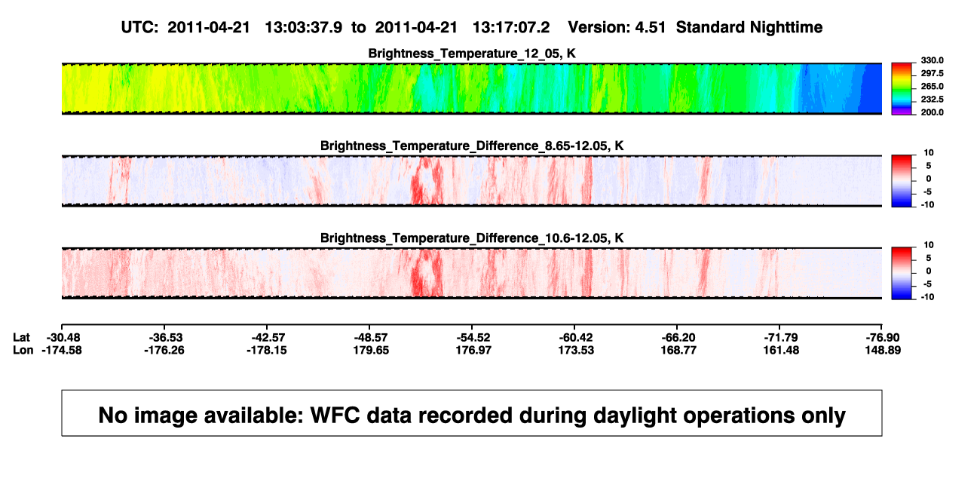The image size is (980, 503).
Task: Click the latitude value -42.57
Action: pyautogui.click(x=267, y=337)
